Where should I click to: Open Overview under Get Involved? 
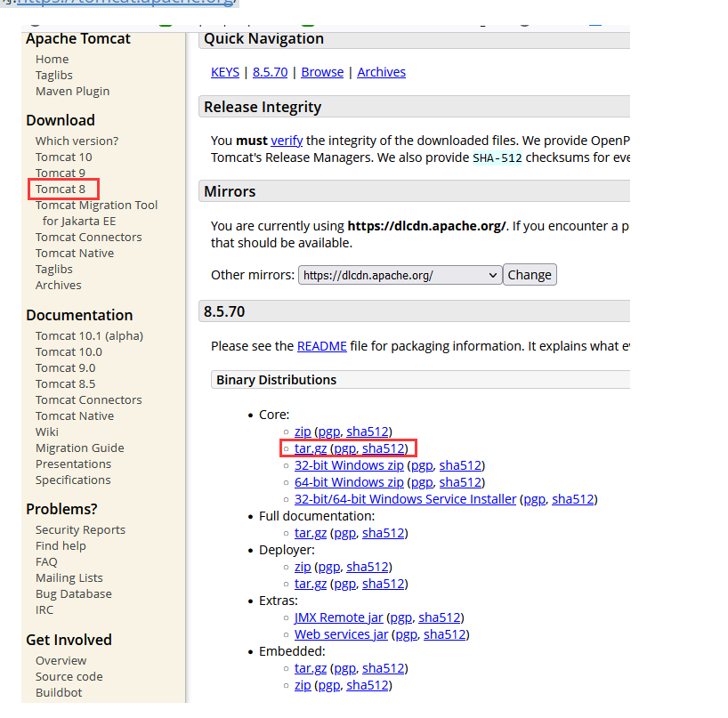[61, 661]
